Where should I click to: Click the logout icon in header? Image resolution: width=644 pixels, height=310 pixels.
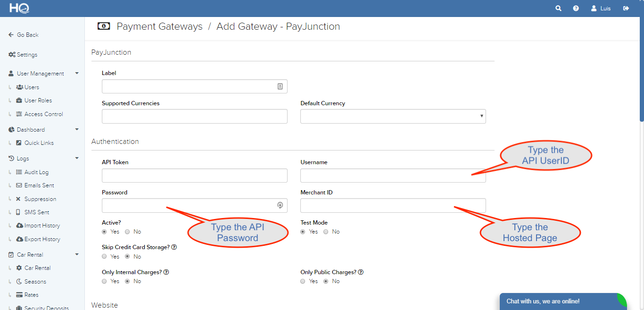626,8
